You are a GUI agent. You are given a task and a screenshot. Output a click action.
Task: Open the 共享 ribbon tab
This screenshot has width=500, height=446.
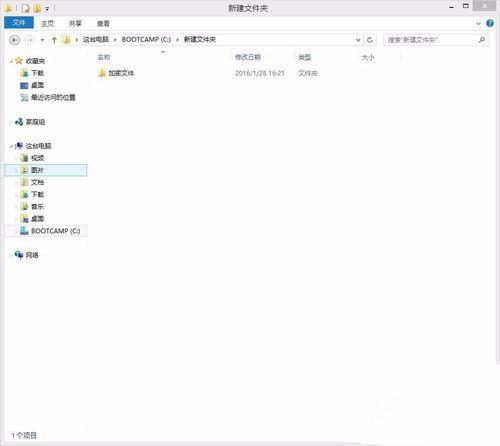[75, 23]
